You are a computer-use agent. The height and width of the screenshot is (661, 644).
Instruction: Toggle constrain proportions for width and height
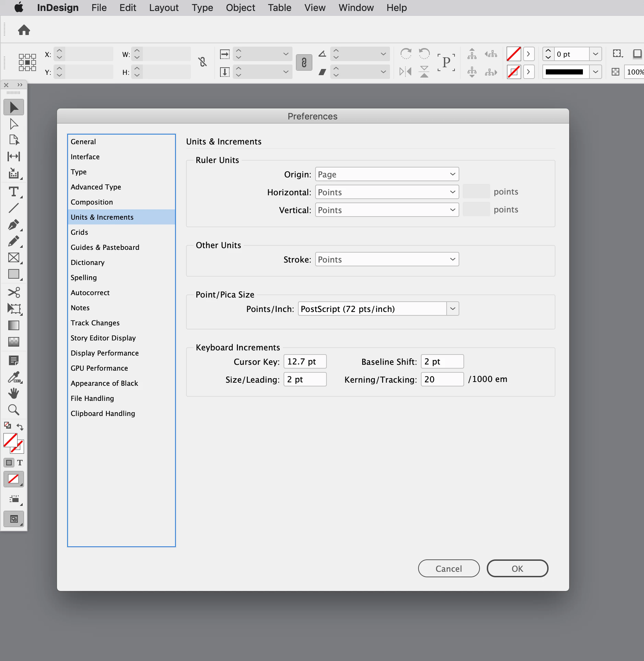(x=203, y=62)
